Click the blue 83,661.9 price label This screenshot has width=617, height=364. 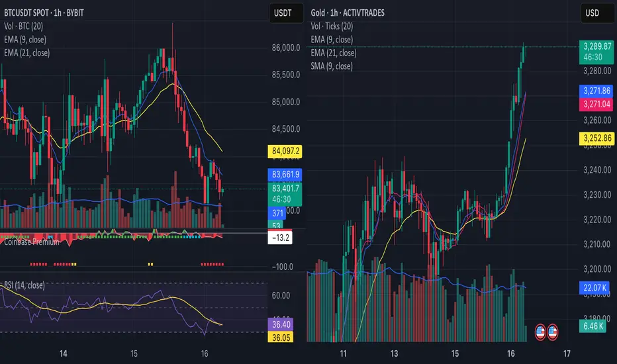(x=285, y=174)
